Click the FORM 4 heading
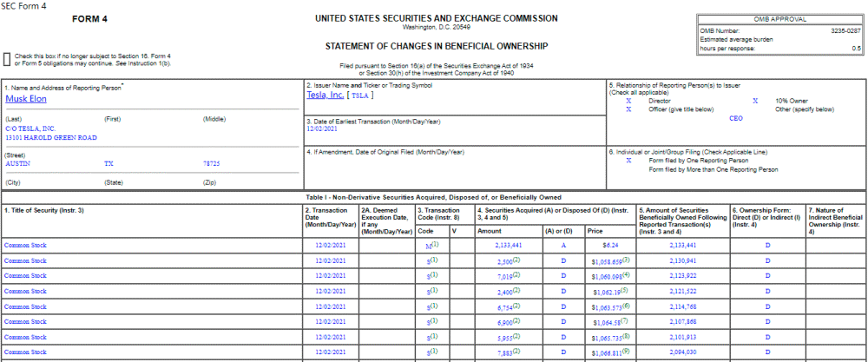This screenshot has width=868, height=362. coord(89,19)
